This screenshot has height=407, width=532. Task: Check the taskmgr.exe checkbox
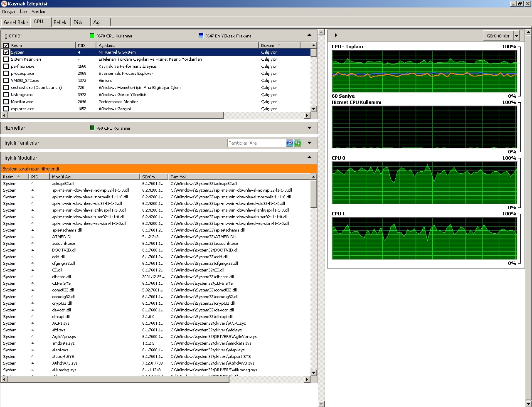[x=6, y=95]
